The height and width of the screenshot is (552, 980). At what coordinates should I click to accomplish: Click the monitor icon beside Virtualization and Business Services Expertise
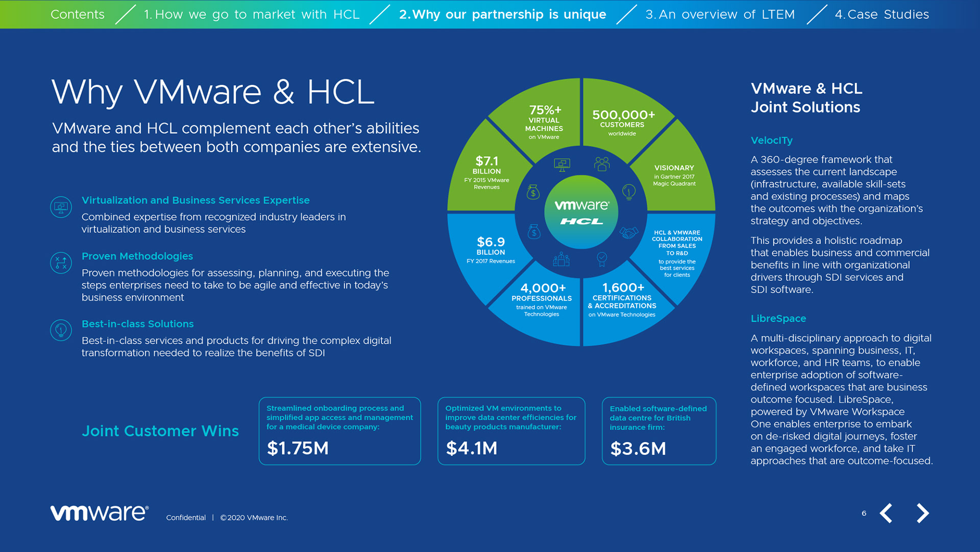tap(61, 207)
